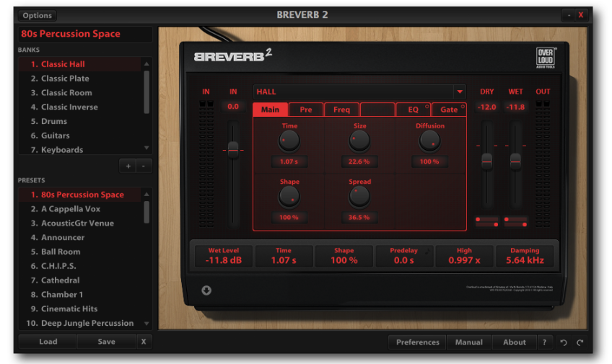
Task: Click the High 0.997 x display
Action: coord(464,256)
